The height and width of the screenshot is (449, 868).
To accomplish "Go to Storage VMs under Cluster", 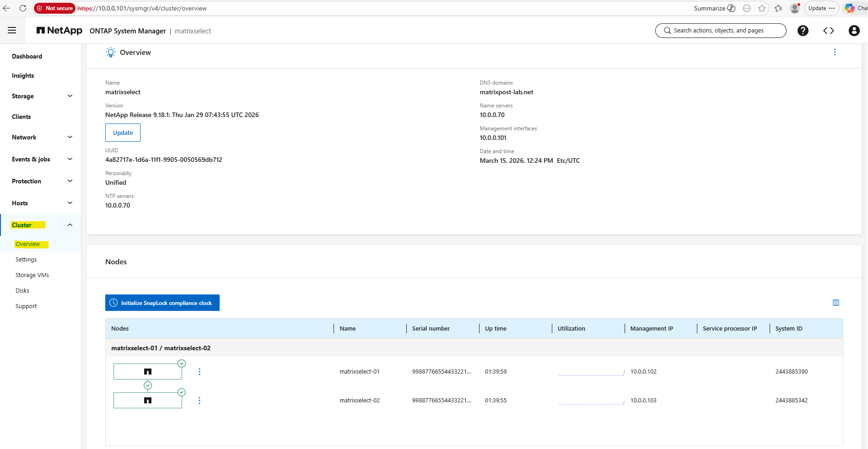I will [x=32, y=275].
